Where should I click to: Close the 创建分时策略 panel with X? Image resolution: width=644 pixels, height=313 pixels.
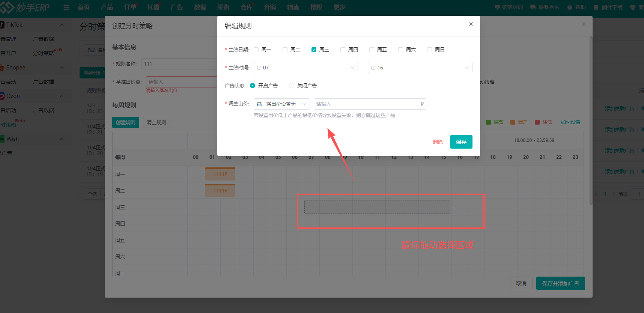583,24
